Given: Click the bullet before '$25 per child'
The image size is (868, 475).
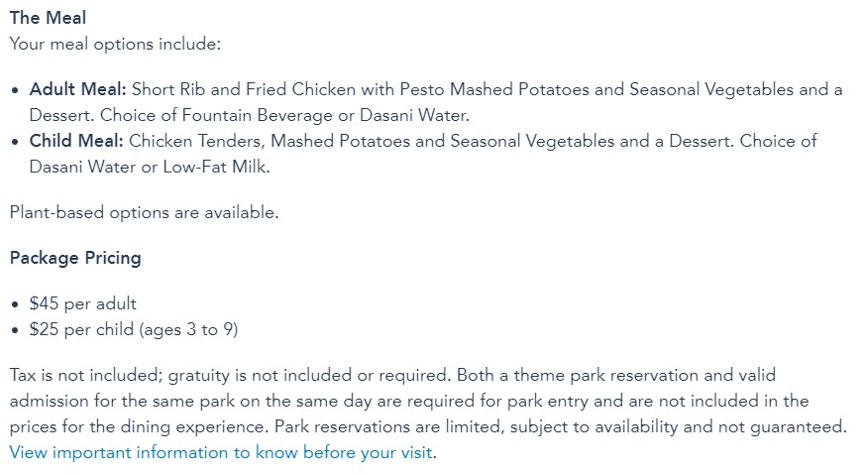Looking at the screenshot, I should pyautogui.click(x=15, y=330).
